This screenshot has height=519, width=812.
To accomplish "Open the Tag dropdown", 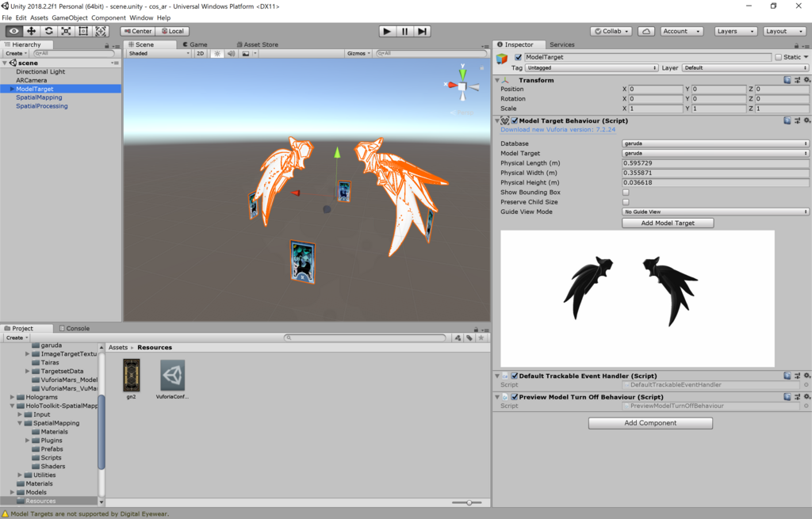I will [x=592, y=68].
